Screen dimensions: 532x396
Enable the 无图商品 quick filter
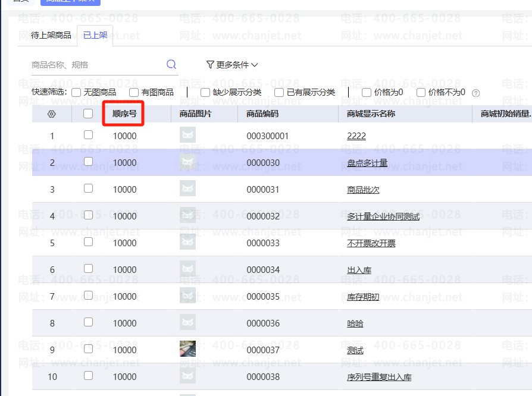(76, 92)
